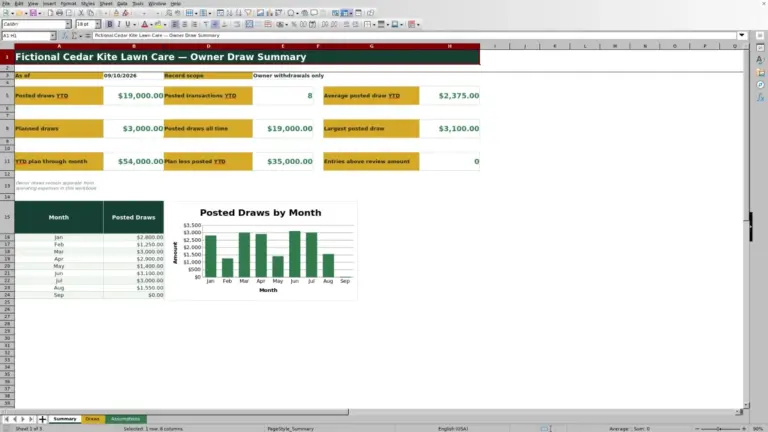The image size is (768, 432).
Task: Click the last sheet navigation arrow
Action: [31, 419]
